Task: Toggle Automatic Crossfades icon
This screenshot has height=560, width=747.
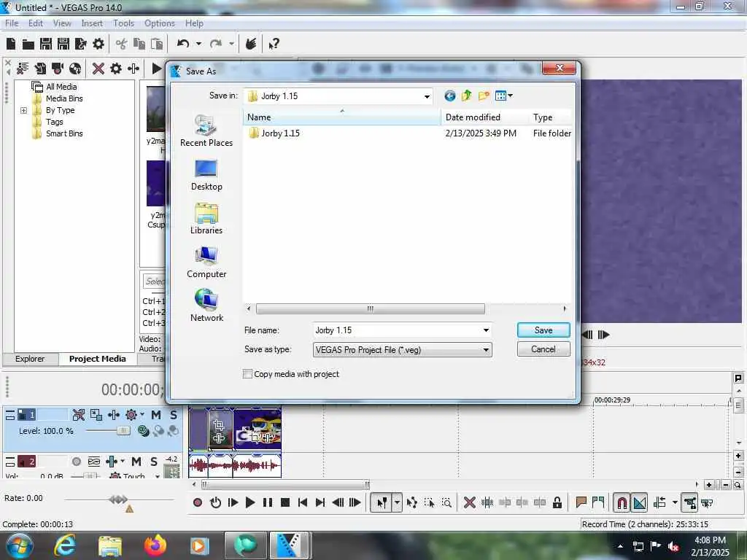Action: [x=640, y=502]
